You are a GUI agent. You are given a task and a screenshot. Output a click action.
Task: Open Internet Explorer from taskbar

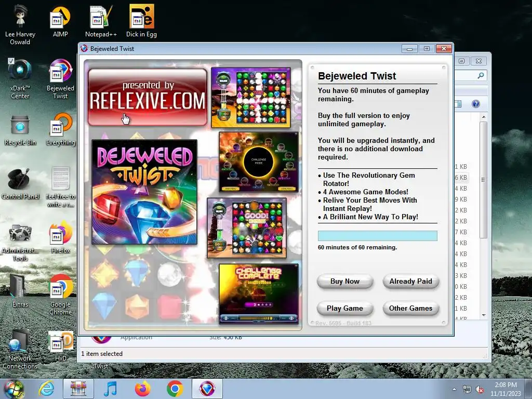coord(46,389)
